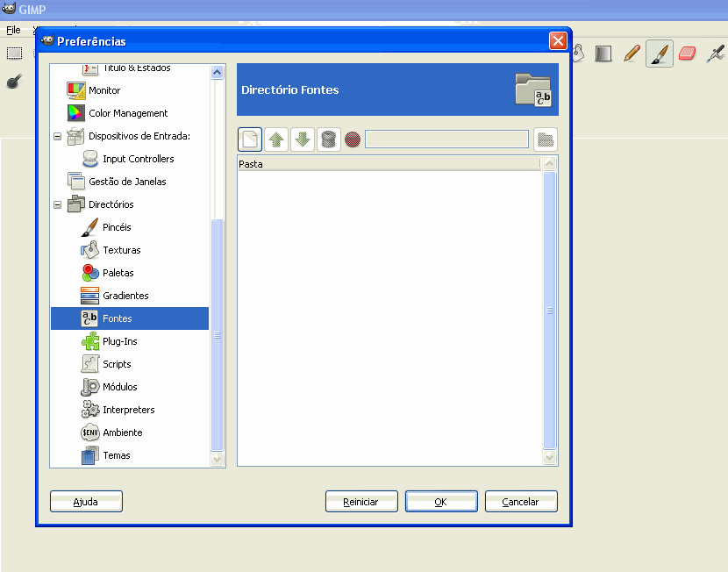Collapse Dispositivos de Entrada tree node
This screenshot has width=728, height=572.
coord(58,137)
